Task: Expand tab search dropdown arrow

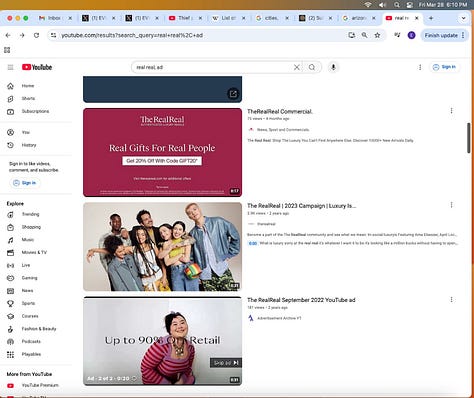Action: point(463,18)
